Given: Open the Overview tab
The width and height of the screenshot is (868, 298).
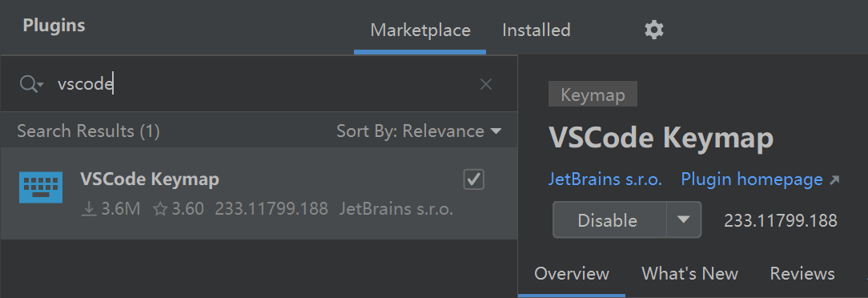Looking at the screenshot, I should 572,274.
